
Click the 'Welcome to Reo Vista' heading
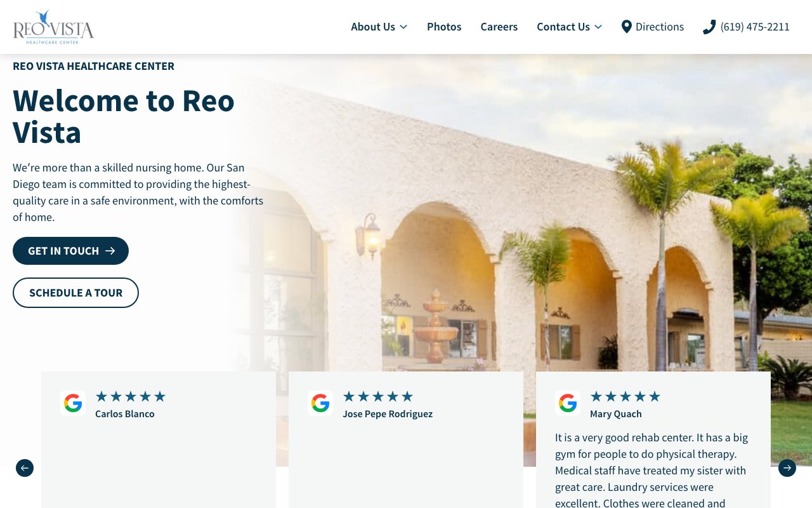[124, 116]
